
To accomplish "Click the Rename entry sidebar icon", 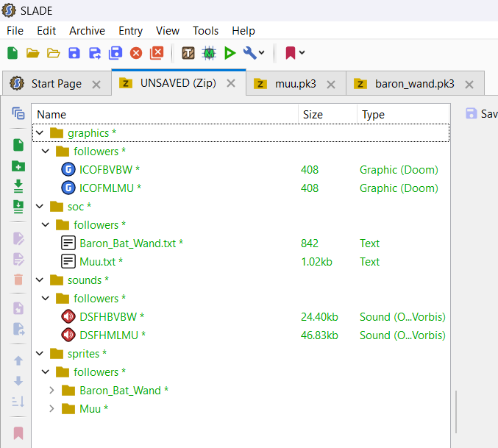I will pos(18,260).
